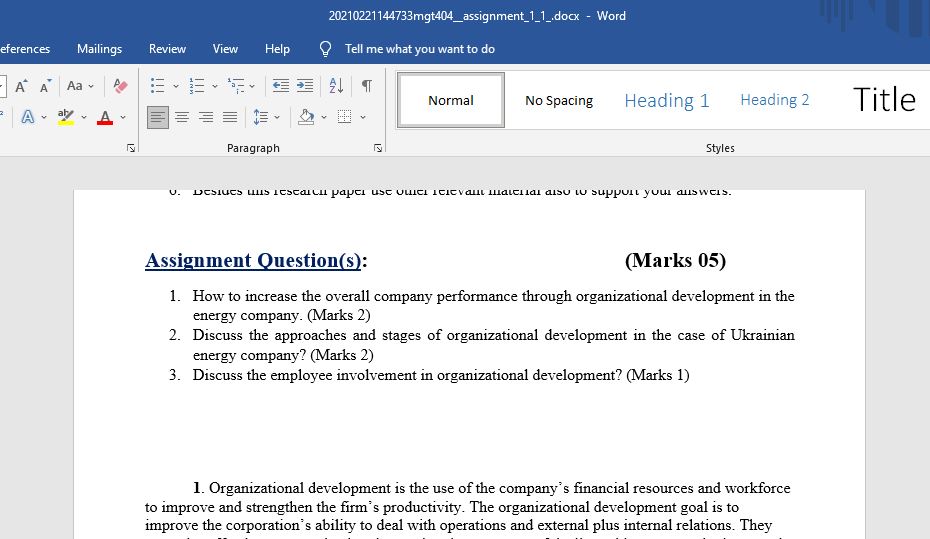Image resolution: width=930 pixels, height=539 pixels.
Task: Expand line spacing dropdown arrow
Action: [x=277, y=117]
